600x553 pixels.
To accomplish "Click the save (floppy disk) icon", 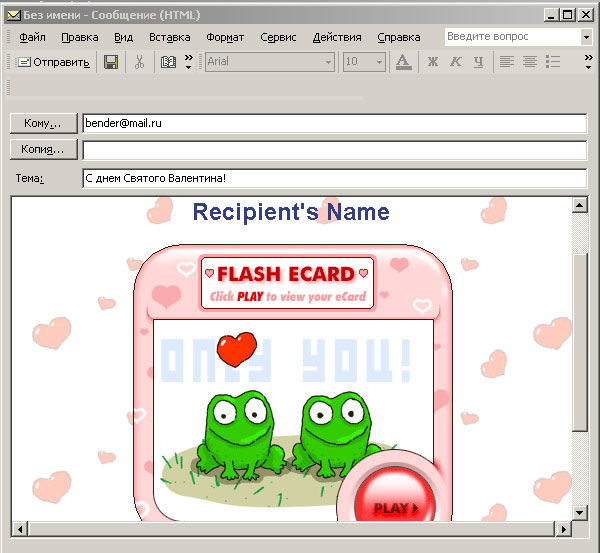I will (111, 62).
